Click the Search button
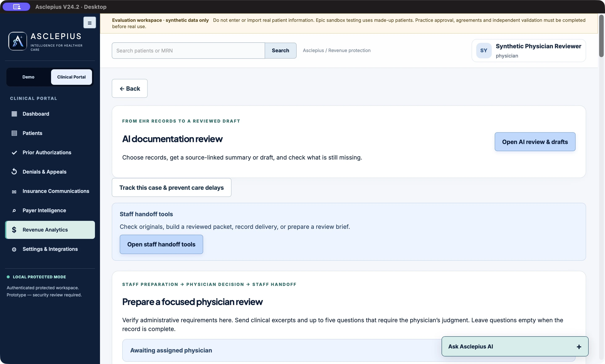 pos(280,51)
